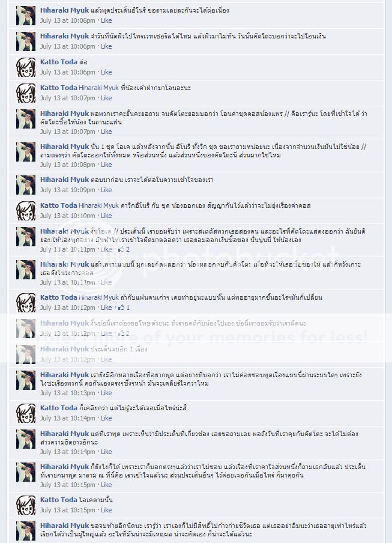This screenshot has height=543, width=392.
Task: Open the July 13 at 10:13pm timestamp
Action: pyautogui.click(x=67, y=393)
